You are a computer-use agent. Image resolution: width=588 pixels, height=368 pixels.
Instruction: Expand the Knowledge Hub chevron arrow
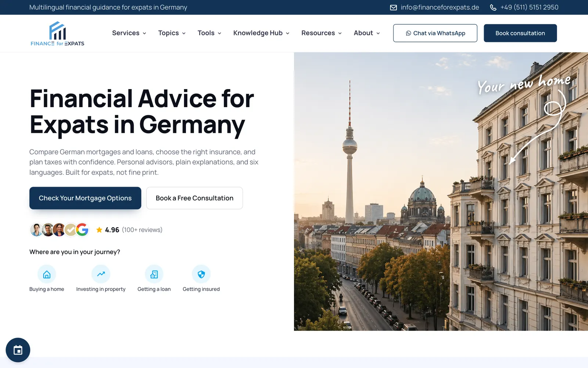coord(287,33)
